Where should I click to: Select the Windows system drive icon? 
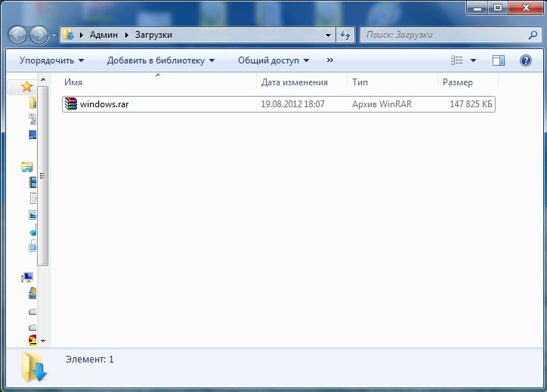coord(32,293)
